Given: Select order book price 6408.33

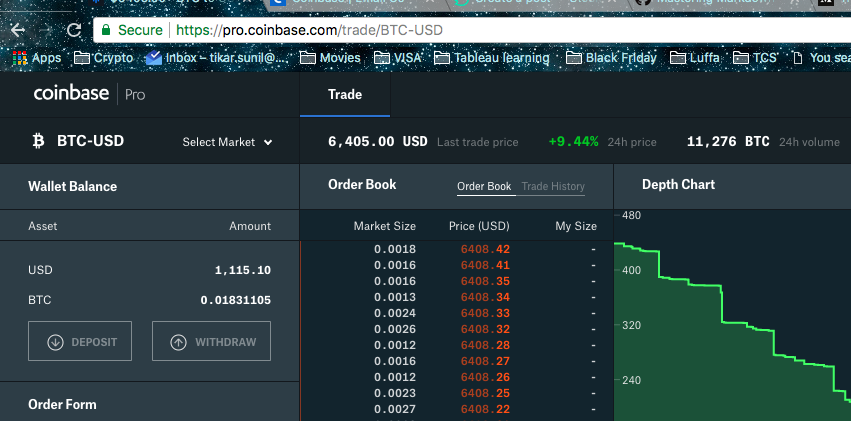Looking at the screenshot, I should click(485, 313).
